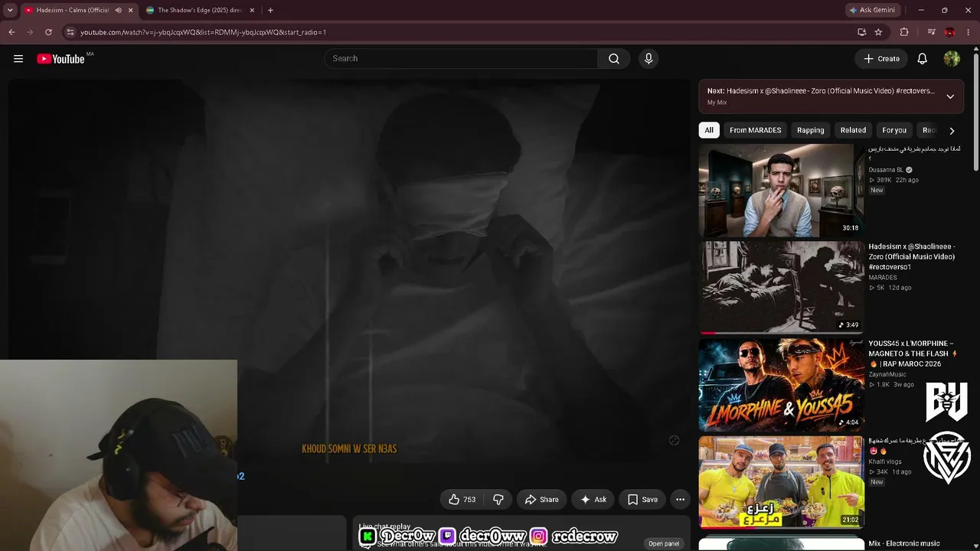Switch to The Shadow's Edge (2025) tab
The height and width of the screenshot is (551, 980).
click(201, 10)
